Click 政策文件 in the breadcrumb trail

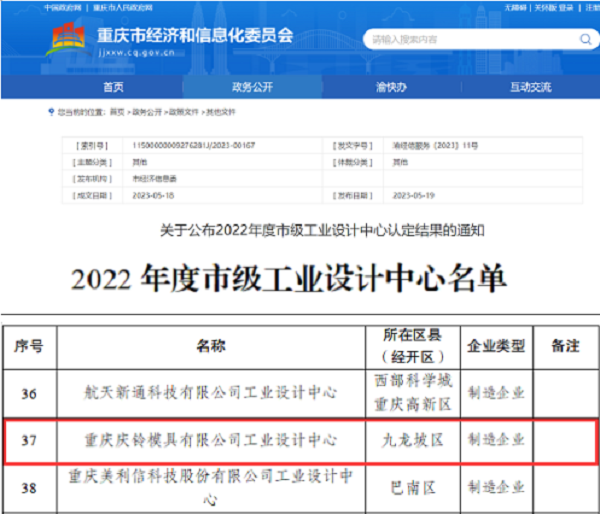pyautogui.click(x=184, y=112)
